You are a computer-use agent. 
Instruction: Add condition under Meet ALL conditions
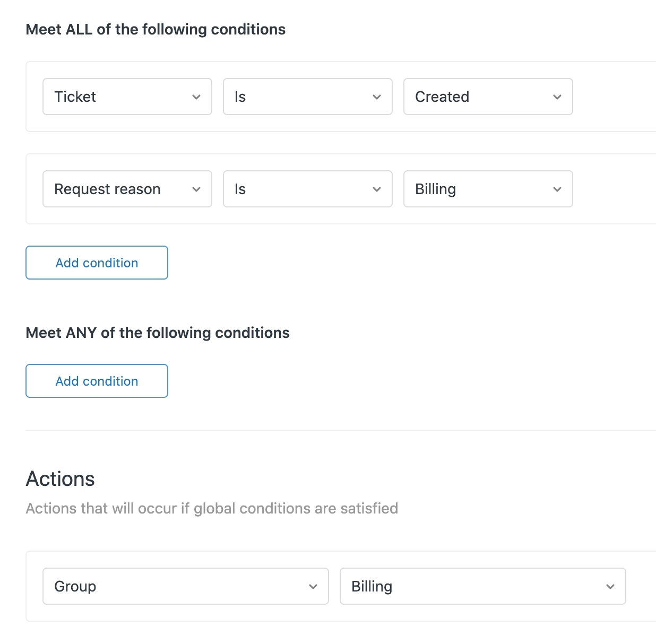point(97,263)
